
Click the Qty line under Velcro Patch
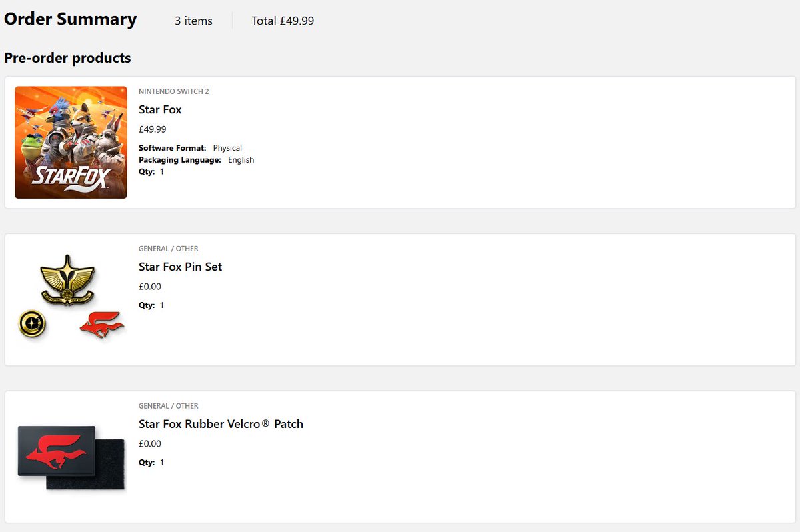tap(151, 463)
